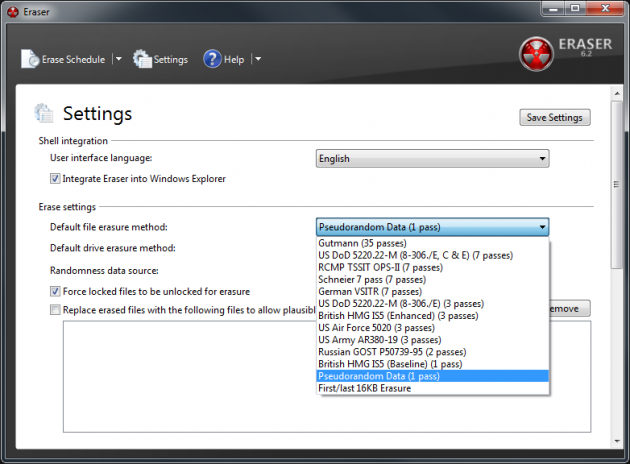The width and height of the screenshot is (630, 464).
Task: Click the red Eraser radiation logo
Action: coord(536,54)
